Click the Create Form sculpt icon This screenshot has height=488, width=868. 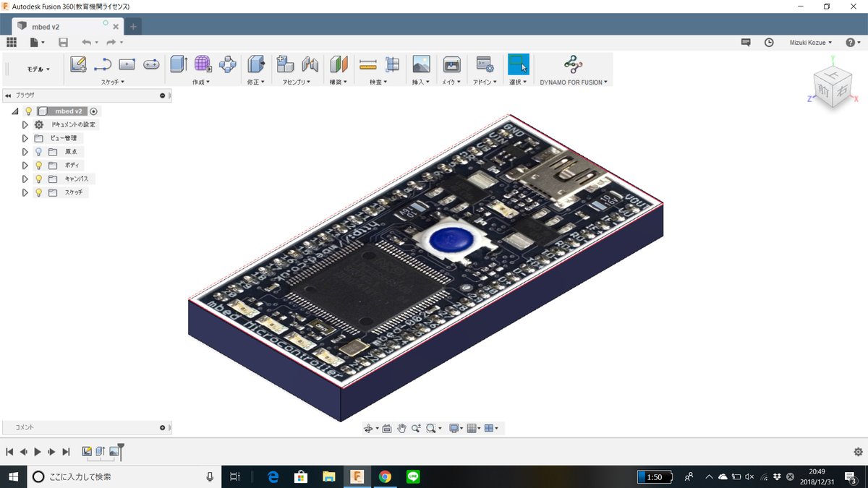coord(203,64)
